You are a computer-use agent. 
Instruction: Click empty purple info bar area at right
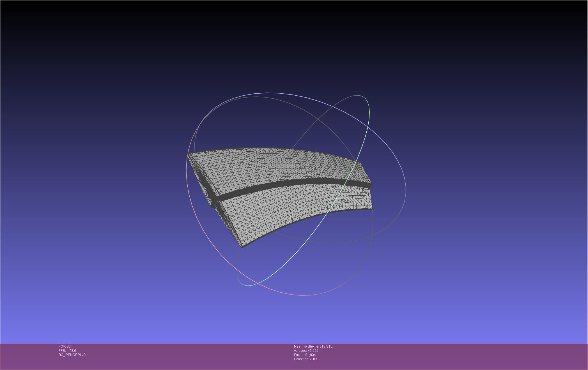[x=477, y=356]
